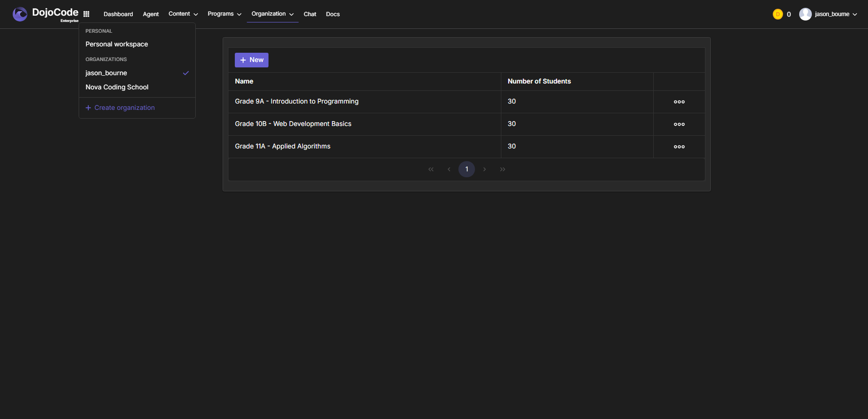
Task: Click Grade 9A - Introduction to Programming
Action: (297, 101)
